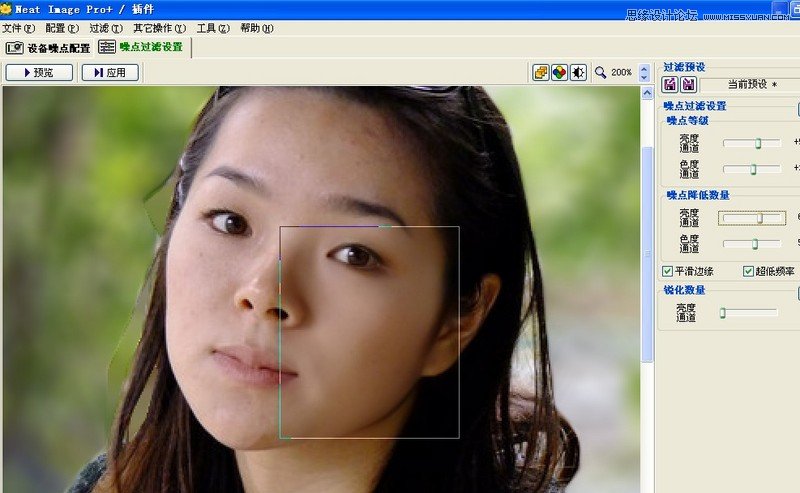
Task: Switch to the 噪点过滤设置 tab
Action: (x=141, y=47)
